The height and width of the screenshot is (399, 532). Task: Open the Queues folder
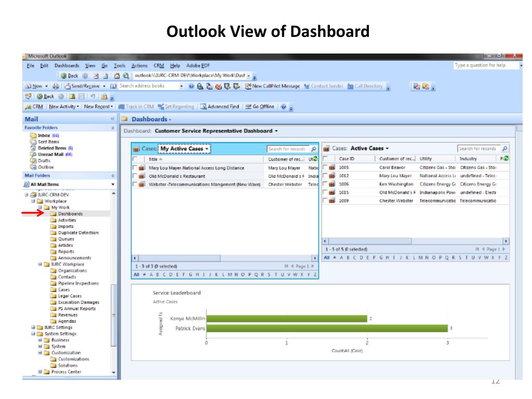(x=66, y=239)
